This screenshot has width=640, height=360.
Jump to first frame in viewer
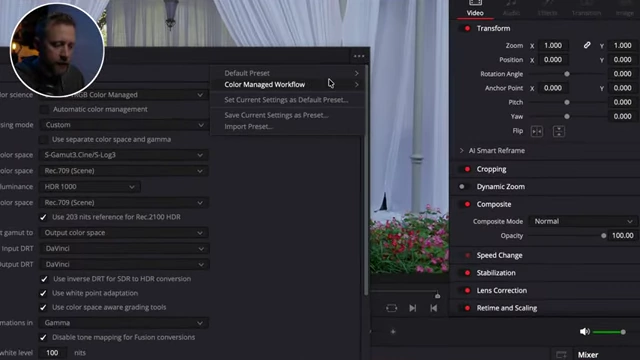pyautogui.click(x=433, y=308)
